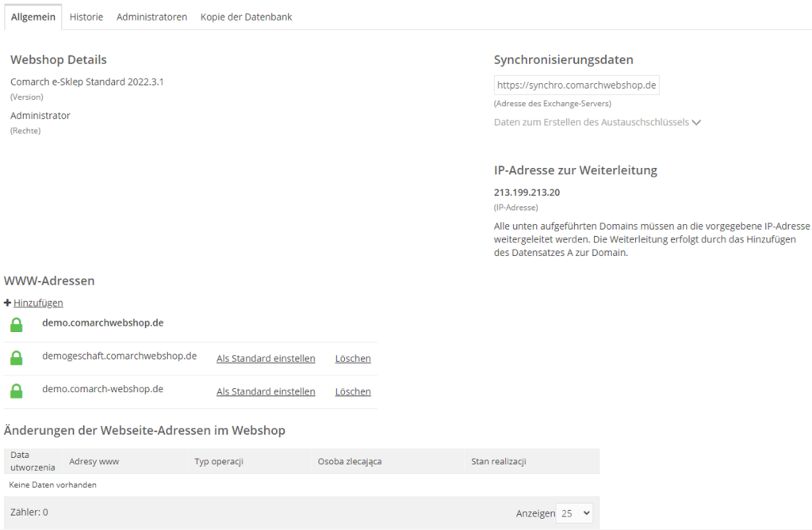This screenshot has height=530, width=812.
Task: Delete demo.comarch-webshop.de via Löschen
Action: [x=353, y=391]
